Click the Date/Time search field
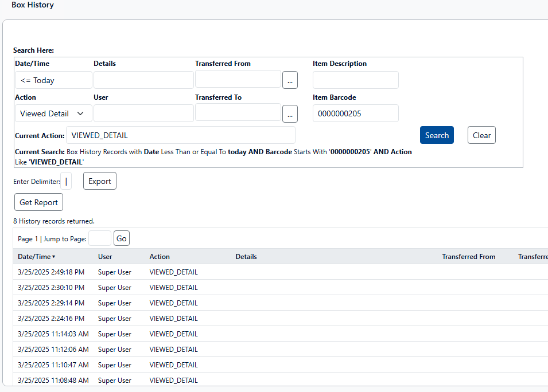Image resolution: width=548 pixels, height=392 pixels. (53, 80)
